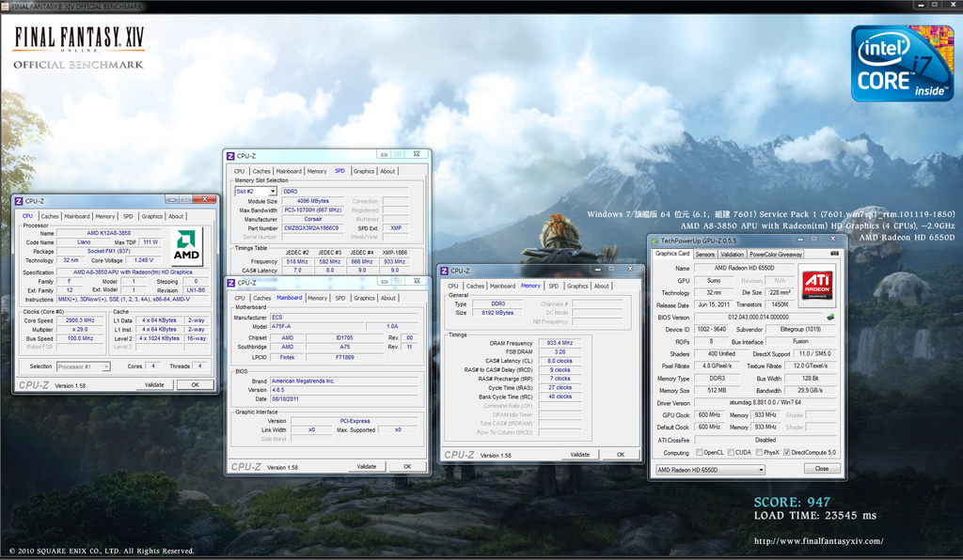
Task: Click Validate in the CPU-Z Mainboard window
Action: [x=367, y=467]
